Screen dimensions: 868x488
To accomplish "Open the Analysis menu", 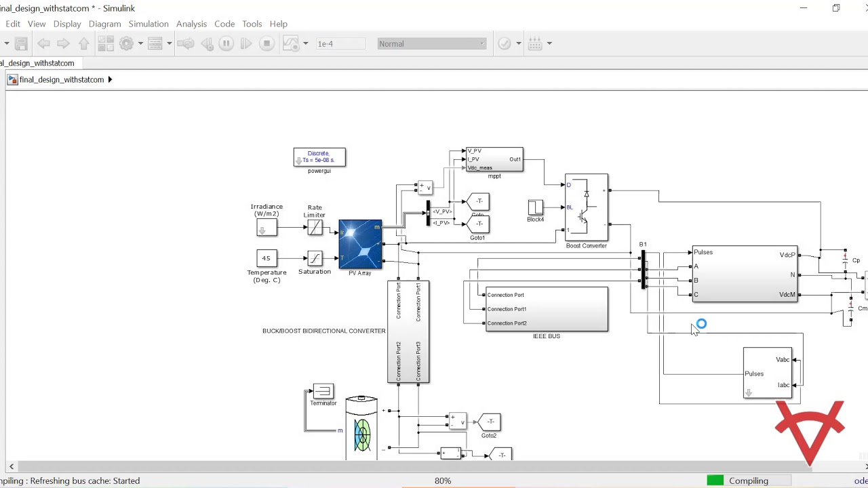I will point(191,24).
